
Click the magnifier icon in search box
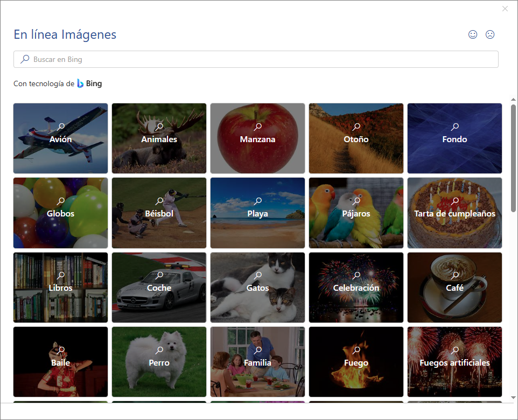(25, 59)
